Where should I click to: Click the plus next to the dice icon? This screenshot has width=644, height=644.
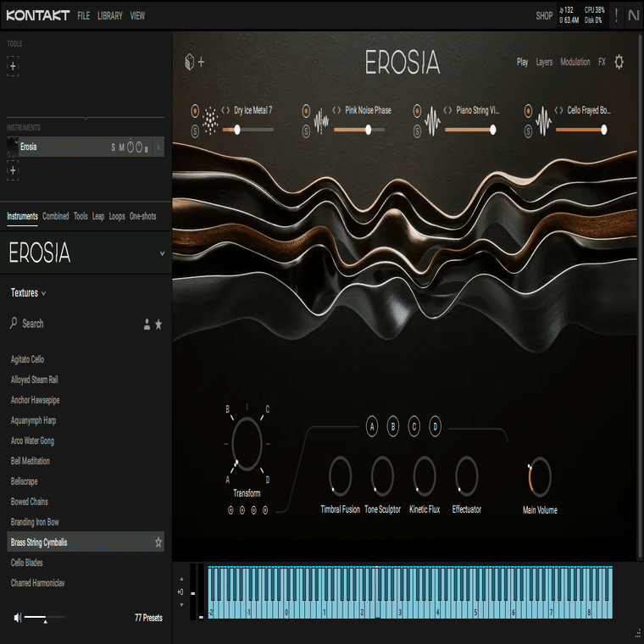(202, 62)
